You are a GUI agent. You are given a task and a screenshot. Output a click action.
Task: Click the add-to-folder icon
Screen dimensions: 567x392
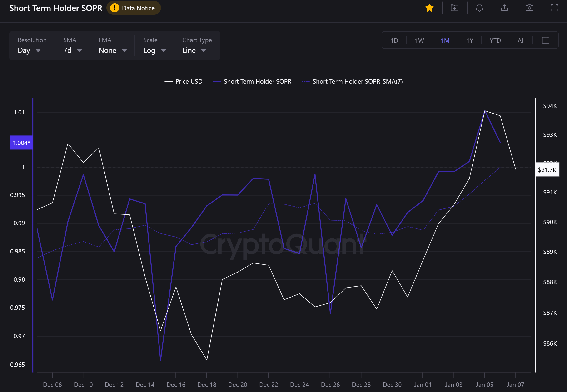(454, 8)
